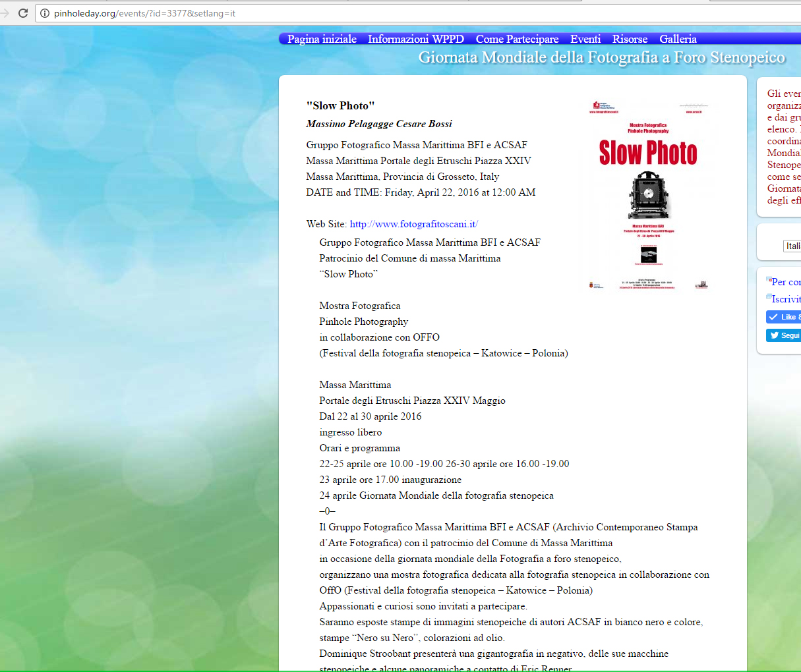Image resolution: width=801 pixels, height=672 pixels.
Task: Click the text 'ingresso libero'
Action: [351, 432]
